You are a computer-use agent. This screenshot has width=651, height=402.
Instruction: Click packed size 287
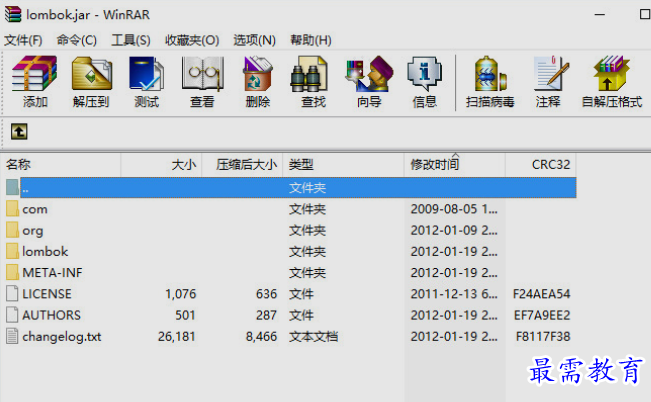click(x=267, y=315)
